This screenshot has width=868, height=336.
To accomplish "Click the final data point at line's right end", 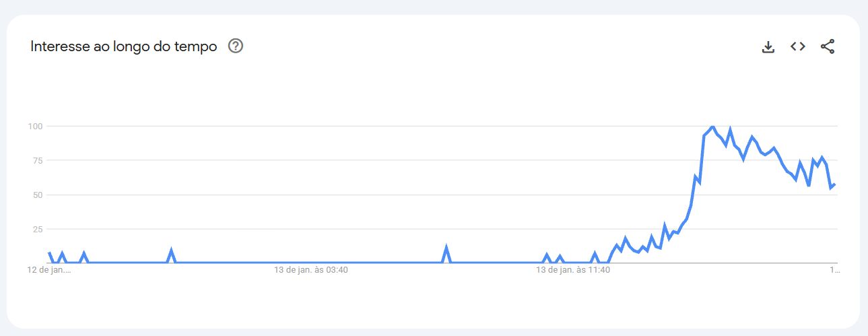I will pyautogui.click(x=835, y=184).
